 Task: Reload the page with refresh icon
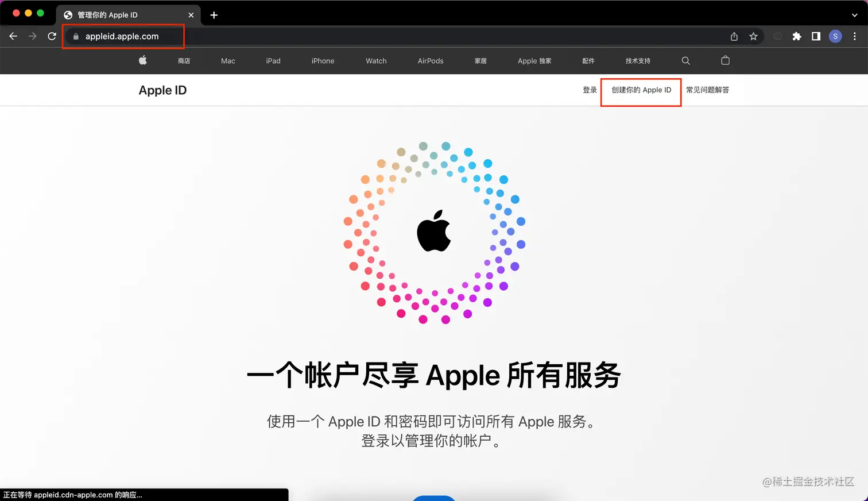coord(52,36)
